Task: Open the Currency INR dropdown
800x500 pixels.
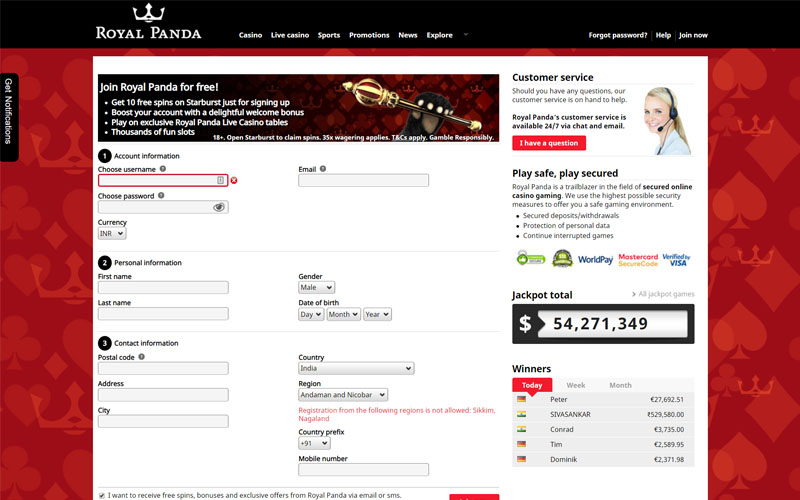Action: coord(112,233)
